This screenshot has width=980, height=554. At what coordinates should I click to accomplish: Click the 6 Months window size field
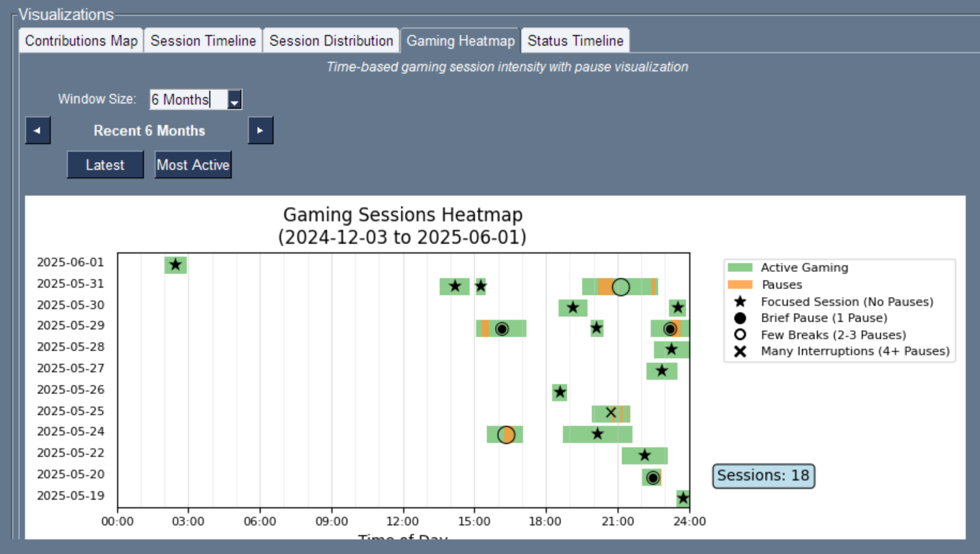(x=188, y=100)
